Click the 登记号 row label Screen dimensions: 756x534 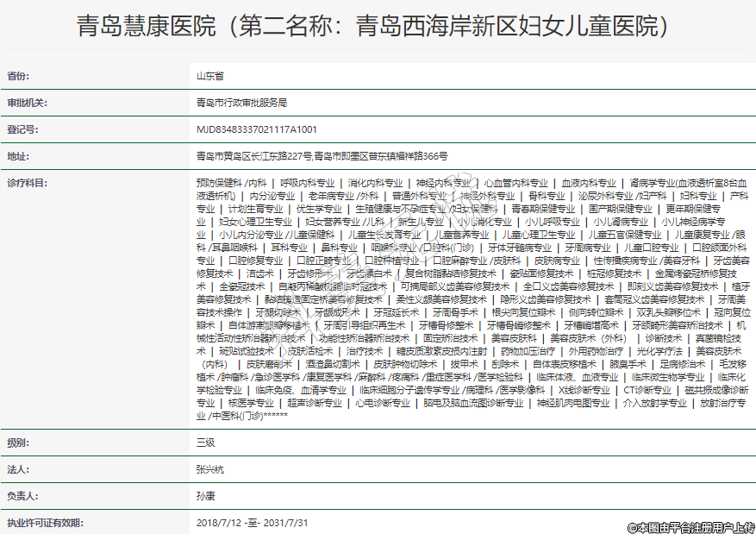click(22, 129)
